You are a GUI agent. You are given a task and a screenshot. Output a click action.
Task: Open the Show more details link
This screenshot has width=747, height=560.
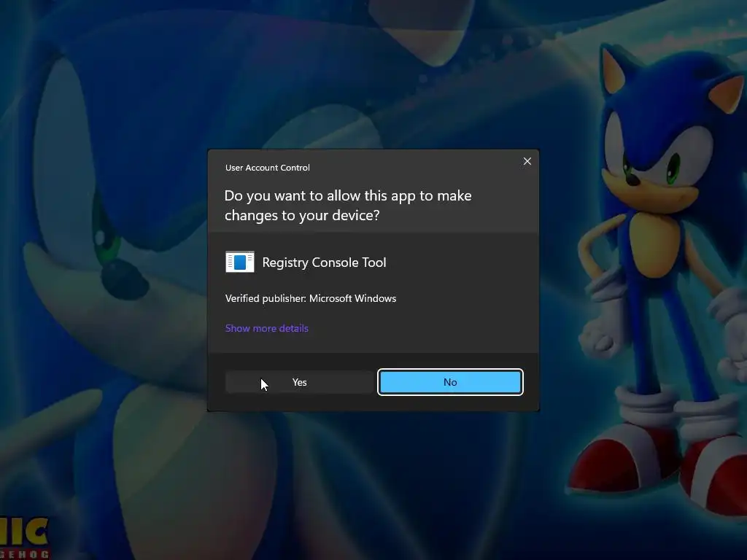pyautogui.click(x=267, y=328)
